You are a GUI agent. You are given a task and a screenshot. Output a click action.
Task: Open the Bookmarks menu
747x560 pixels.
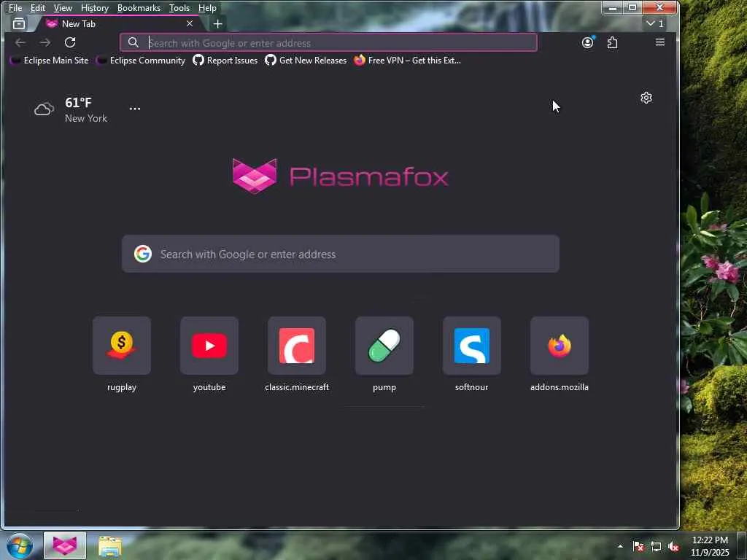tap(139, 7)
